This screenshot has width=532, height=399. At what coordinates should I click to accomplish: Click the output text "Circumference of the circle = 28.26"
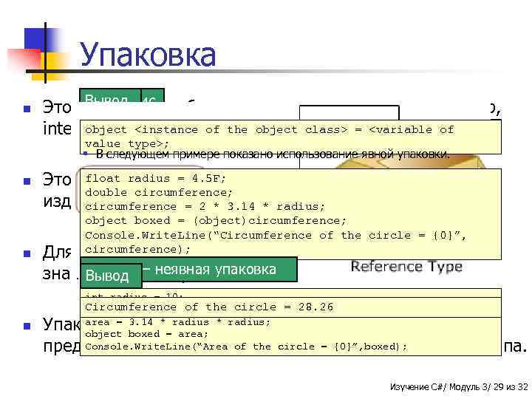(x=209, y=307)
